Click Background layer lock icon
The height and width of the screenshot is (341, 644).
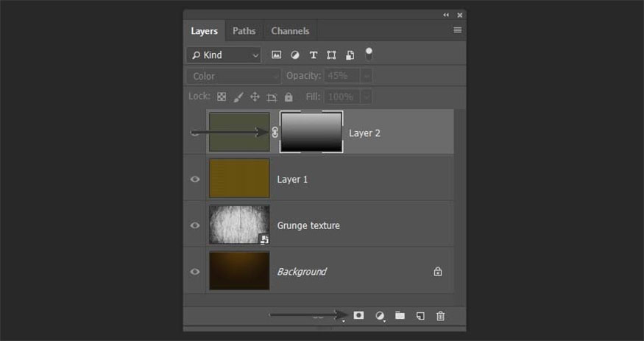438,272
